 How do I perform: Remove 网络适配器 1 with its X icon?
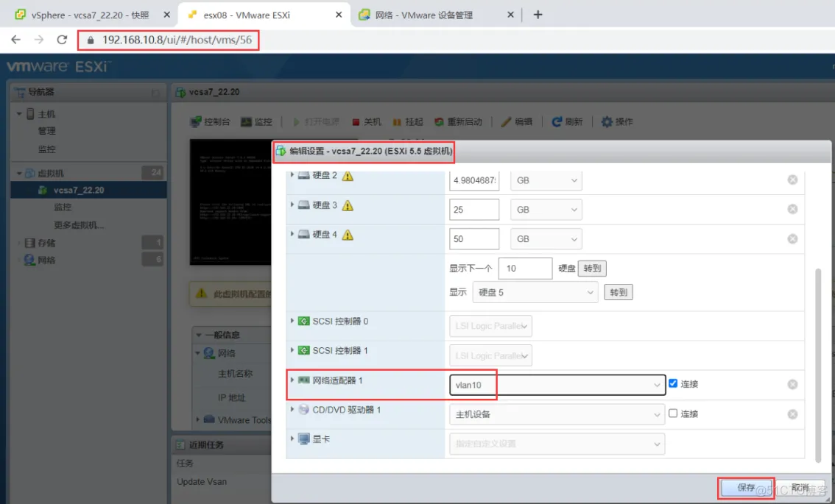point(792,384)
